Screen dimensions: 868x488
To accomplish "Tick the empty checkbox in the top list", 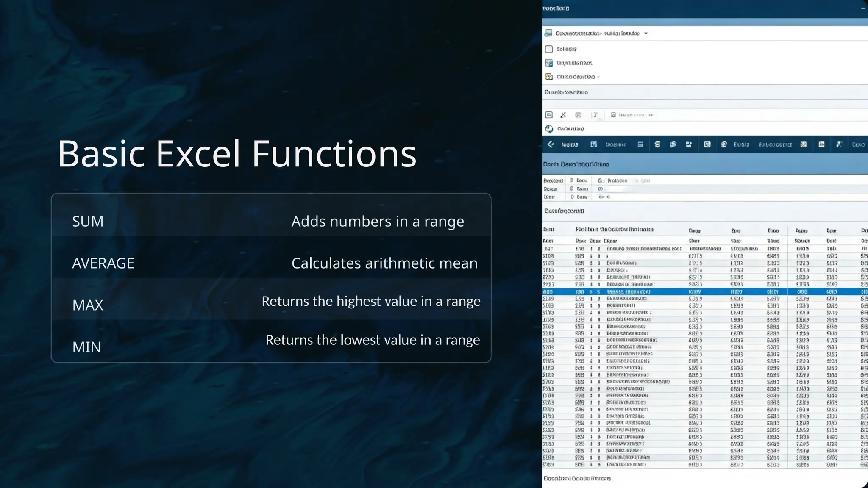I will (549, 49).
